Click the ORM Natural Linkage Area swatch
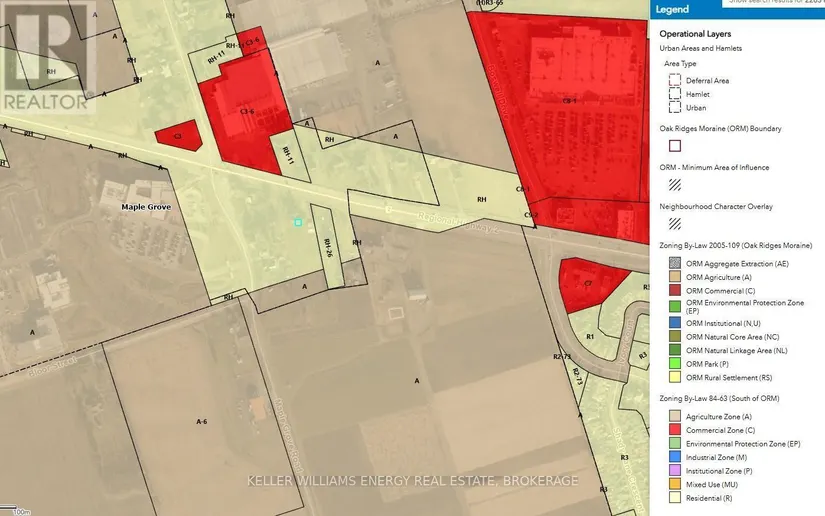 [675, 350]
